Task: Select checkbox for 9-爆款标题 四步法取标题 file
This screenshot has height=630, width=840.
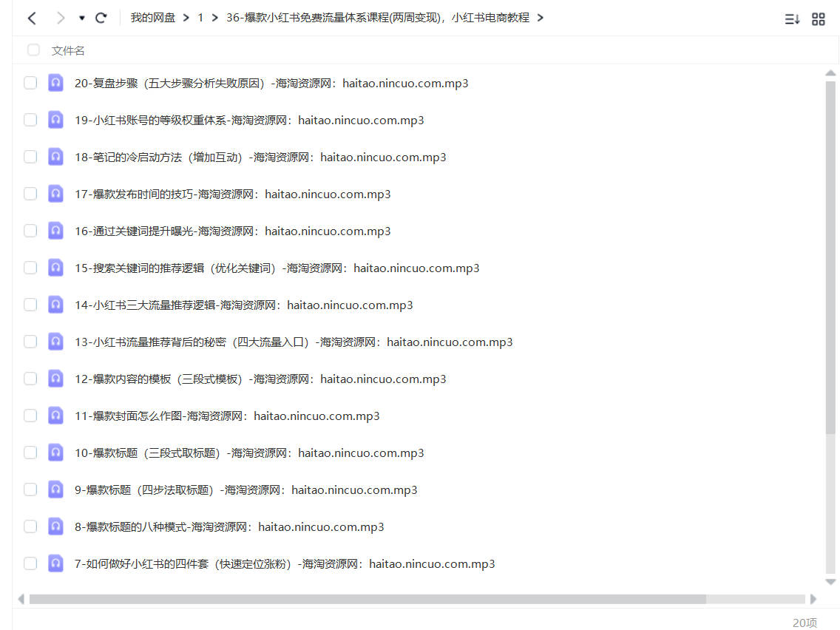Action: [x=30, y=490]
